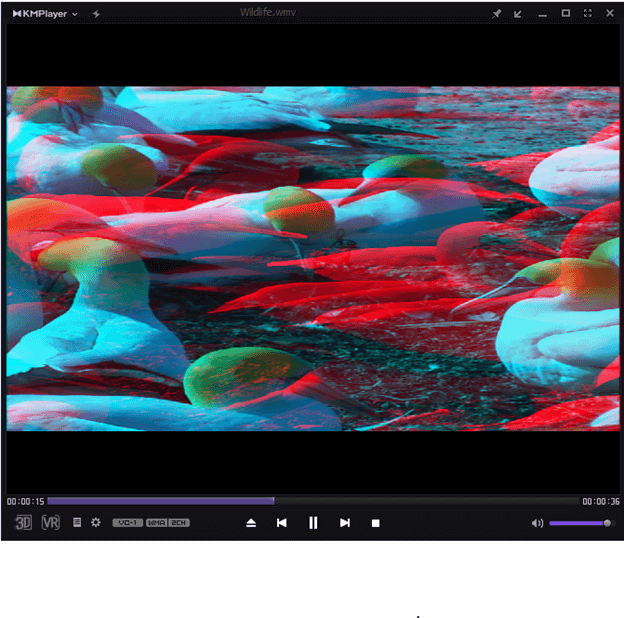The image size is (624, 618).
Task: Enter fullscreen mode
Action: click(x=587, y=13)
